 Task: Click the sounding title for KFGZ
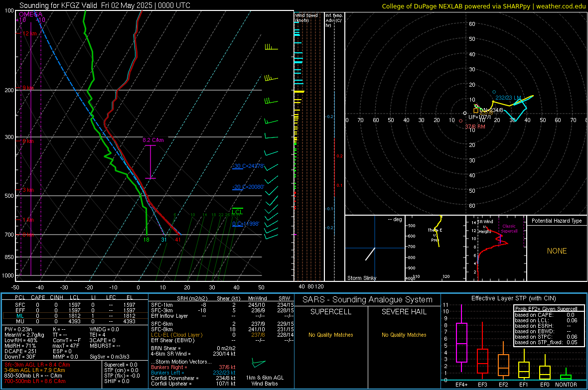click(x=105, y=5)
